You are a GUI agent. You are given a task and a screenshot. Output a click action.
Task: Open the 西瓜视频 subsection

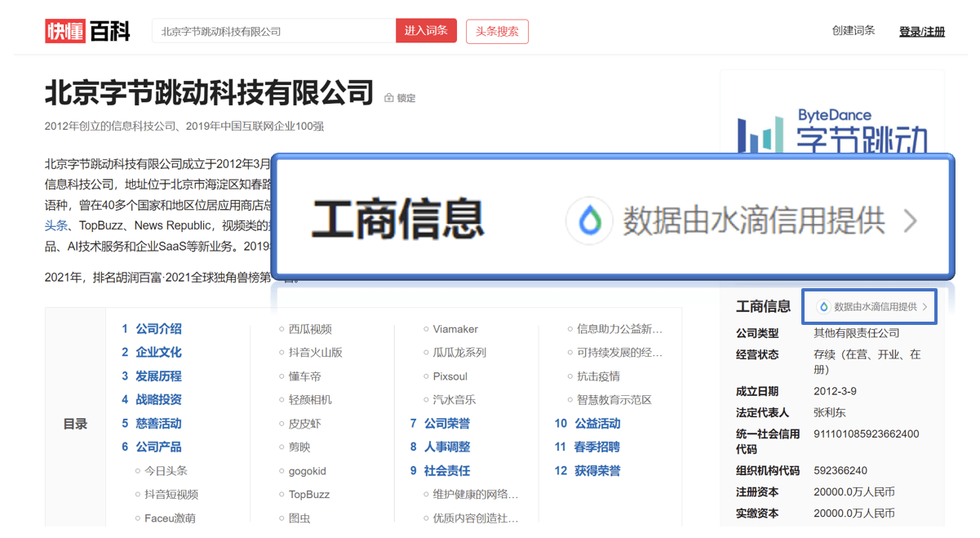(310, 329)
